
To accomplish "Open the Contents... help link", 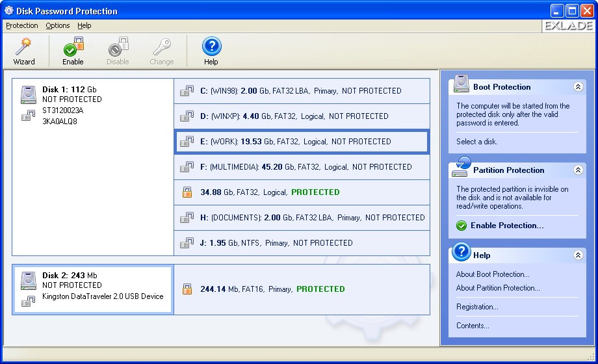I will [x=473, y=326].
